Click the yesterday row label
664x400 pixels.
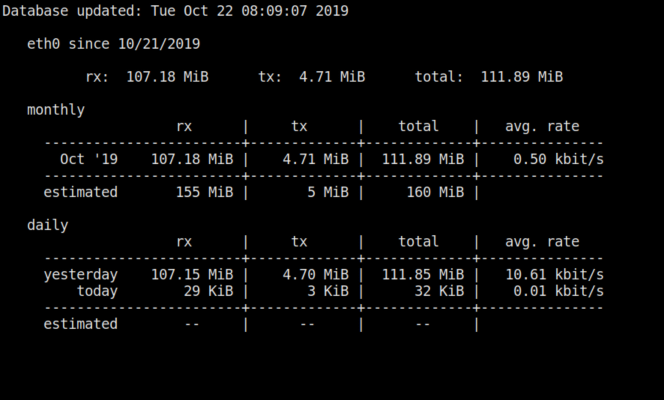click(80, 275)
